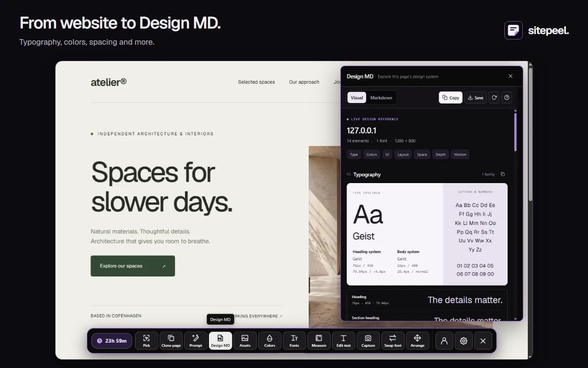Screen dimensions: 588x368
Task: Open the Colors tool in toolbar
Action: pos(269,341)
